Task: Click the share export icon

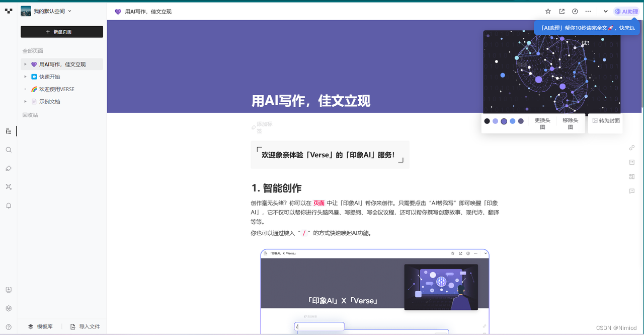Action: (562, 11)
